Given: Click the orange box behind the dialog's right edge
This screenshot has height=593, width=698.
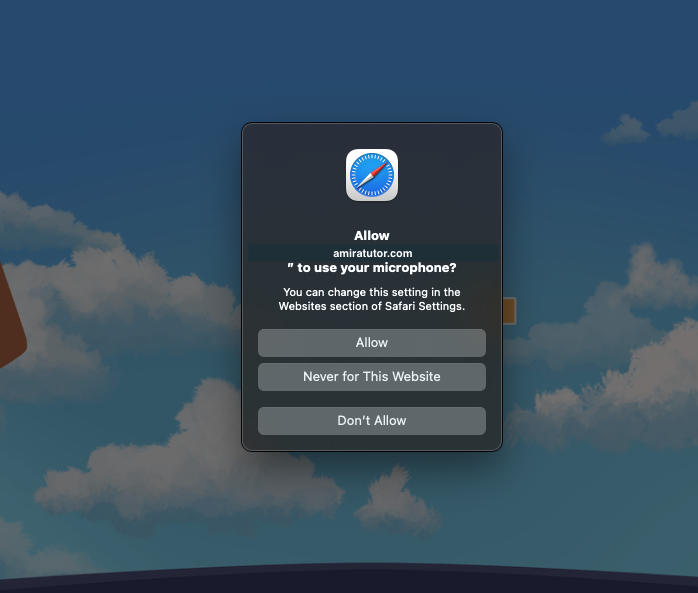Looking at the screenshot, I should pos(509,311).
